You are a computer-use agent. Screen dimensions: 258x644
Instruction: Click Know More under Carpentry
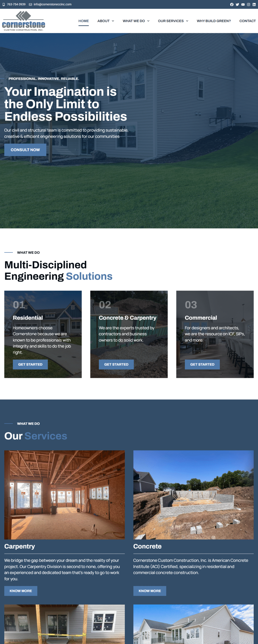(21, 591)
